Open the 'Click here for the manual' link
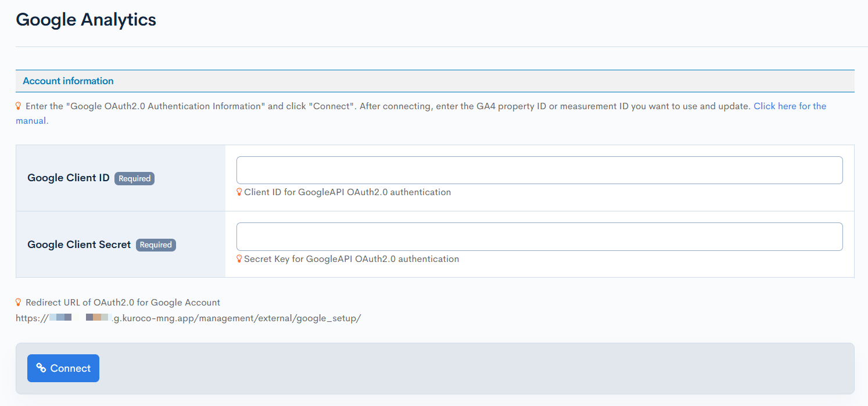 pyautogui.click(x=790, y=106)
